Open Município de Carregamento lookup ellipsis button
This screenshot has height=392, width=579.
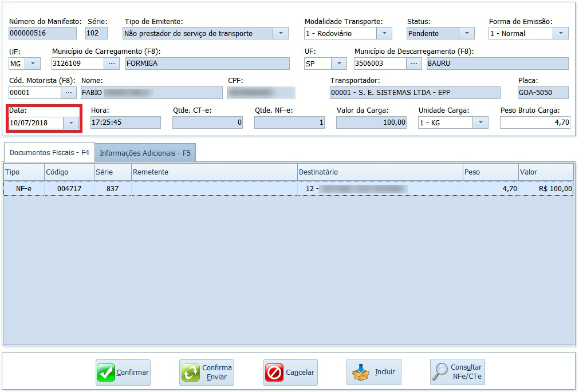coord(111,63)
